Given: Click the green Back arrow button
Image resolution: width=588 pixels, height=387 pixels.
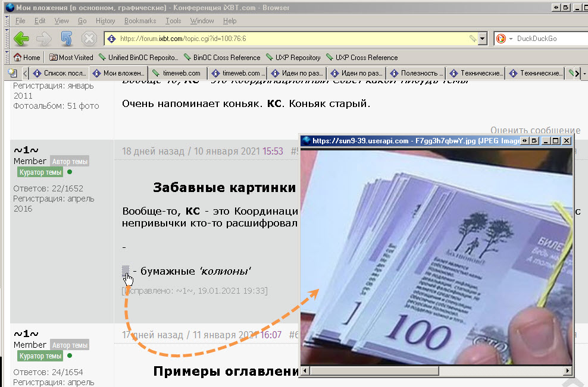Looking at the screenshot, I should click(21, 39).
